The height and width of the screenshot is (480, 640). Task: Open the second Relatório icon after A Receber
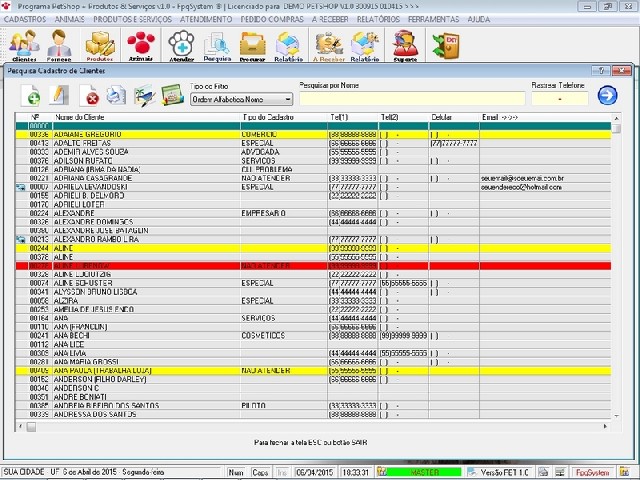pyautogui.click(x=364, y=45)
